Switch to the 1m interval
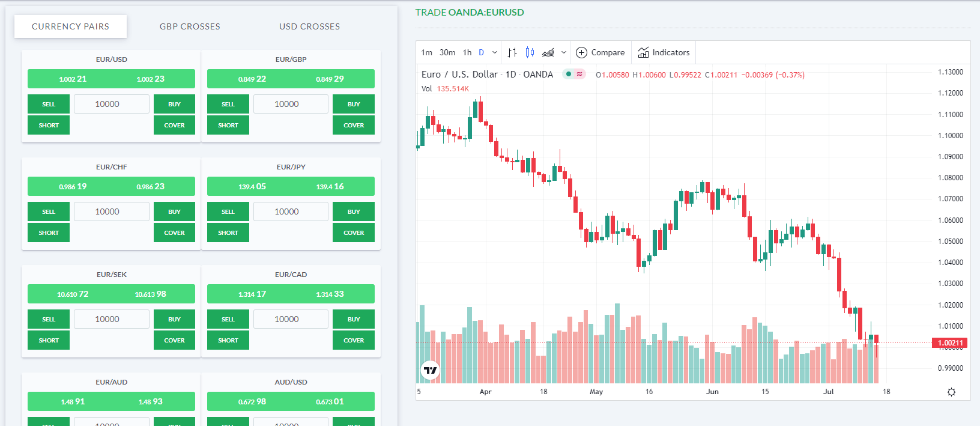 coord(427,52)
